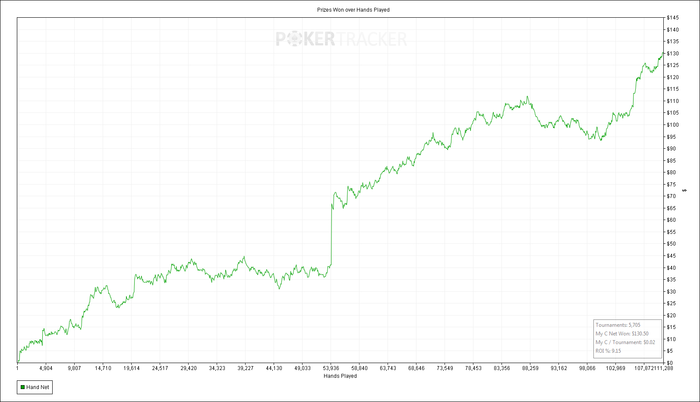Select the "Hand Net" legend label
The height and width of the screenshot is (402, 700).
[x=38, y=387]
